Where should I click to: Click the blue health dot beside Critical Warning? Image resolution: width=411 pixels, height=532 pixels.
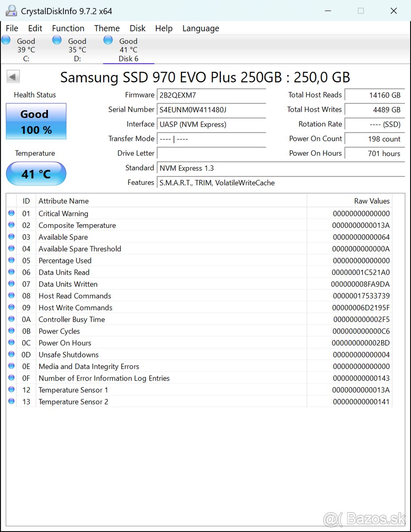[x=11, y=213]
